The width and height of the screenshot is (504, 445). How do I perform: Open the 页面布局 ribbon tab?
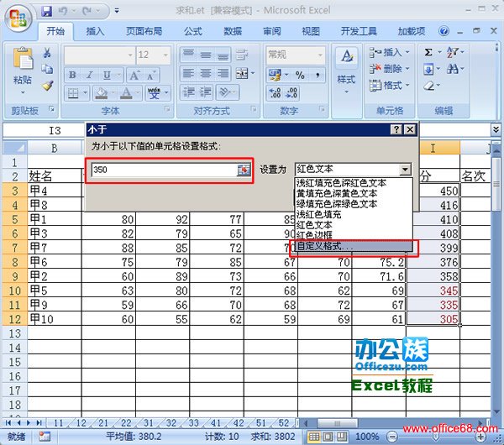[145, 31]
